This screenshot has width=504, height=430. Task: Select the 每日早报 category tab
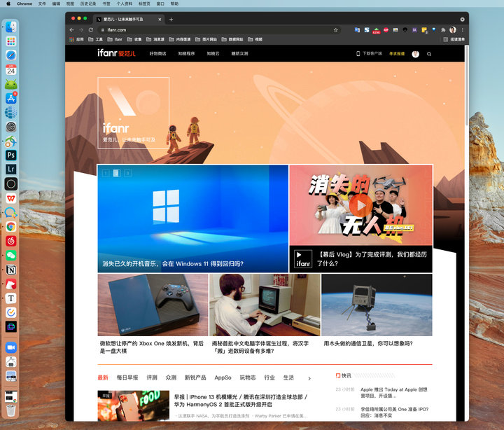(x=127, y=377)
